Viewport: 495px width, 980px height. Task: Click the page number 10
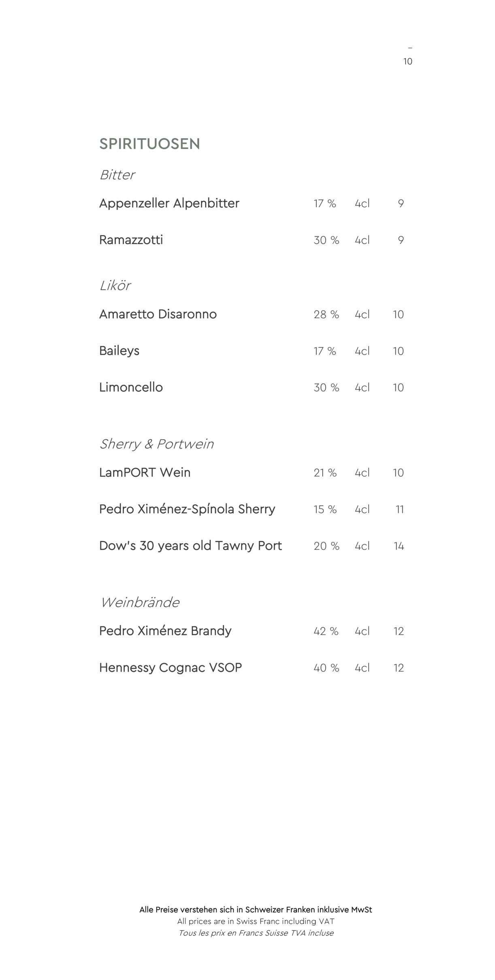[x=408, y=61]
